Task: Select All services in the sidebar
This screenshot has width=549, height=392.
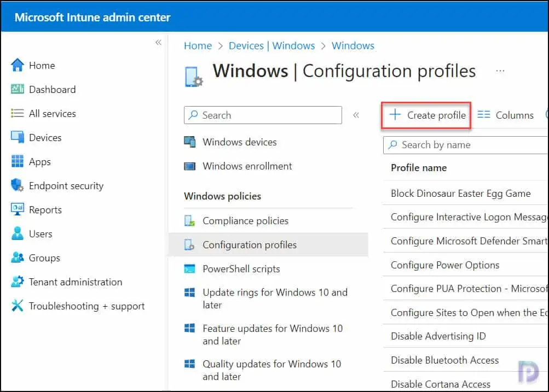Action: click(52, 114)
